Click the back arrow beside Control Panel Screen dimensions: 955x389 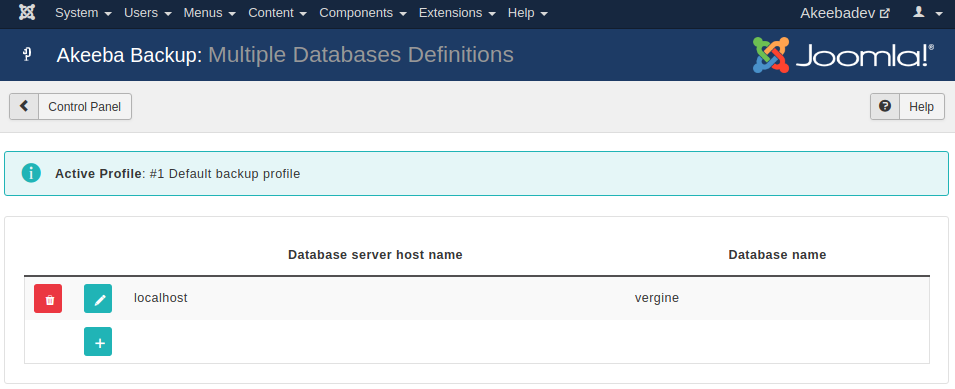[x=24, y=107]
